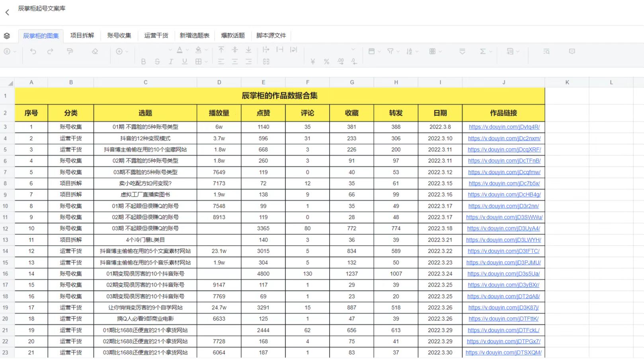Apply underline formatting
The height and width of the screenshot is (359, 644).
185,62
